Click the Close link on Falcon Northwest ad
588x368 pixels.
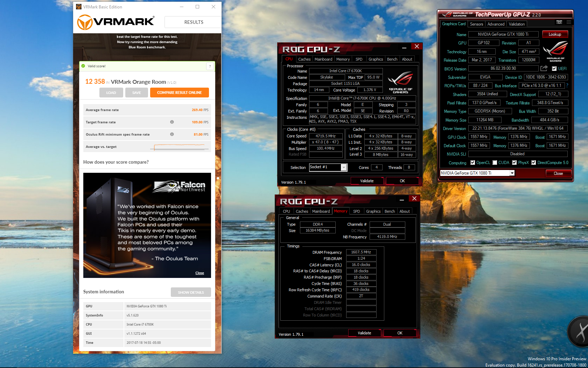[199, 273]
